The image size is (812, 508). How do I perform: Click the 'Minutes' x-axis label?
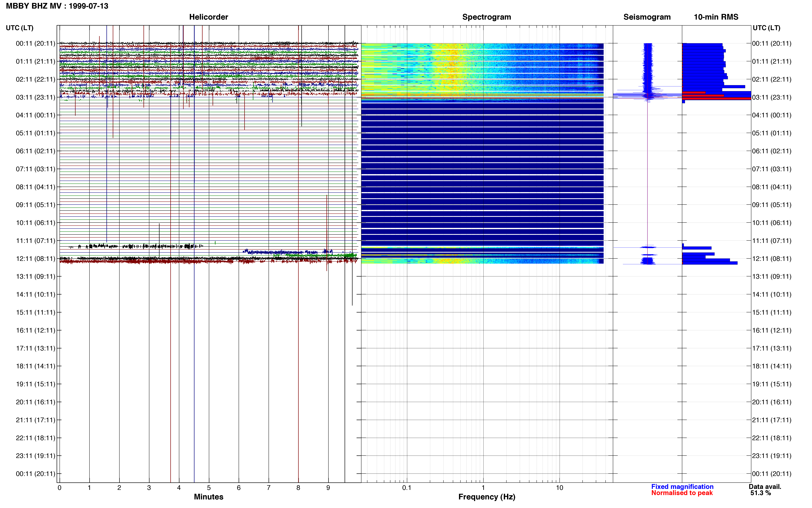209,497
